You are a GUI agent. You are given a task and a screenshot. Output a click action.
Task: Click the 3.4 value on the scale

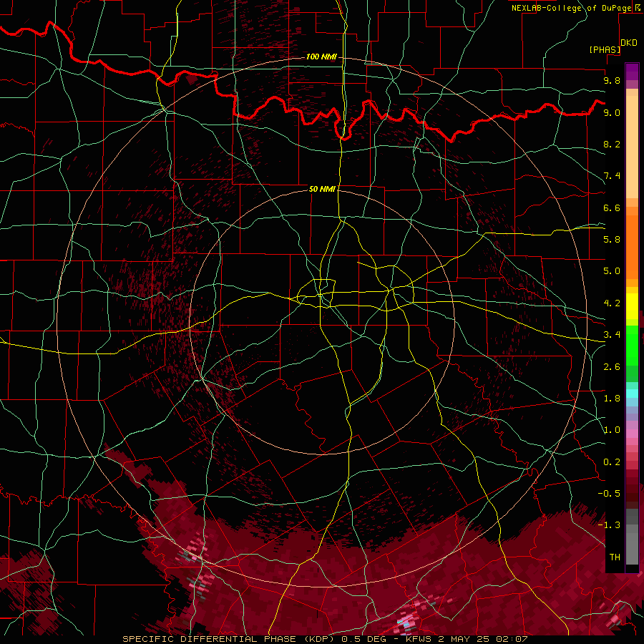(x=612, y=335)
